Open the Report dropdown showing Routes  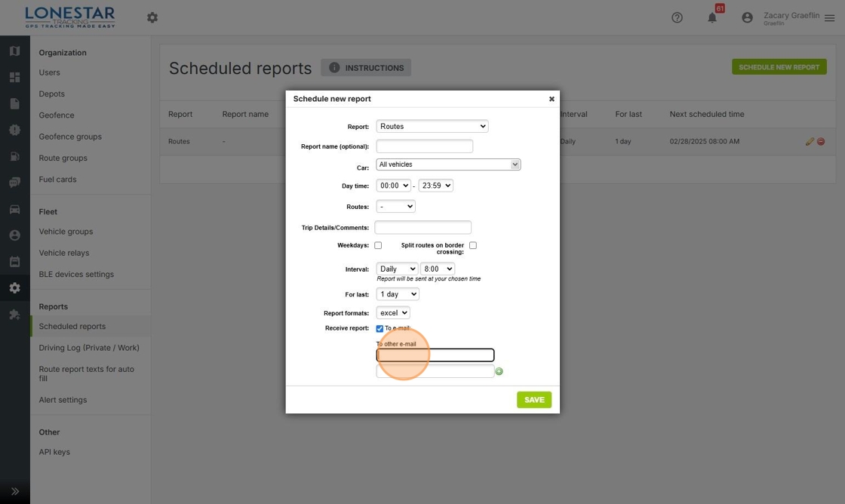pyautogui.click(x=432, y=126)
